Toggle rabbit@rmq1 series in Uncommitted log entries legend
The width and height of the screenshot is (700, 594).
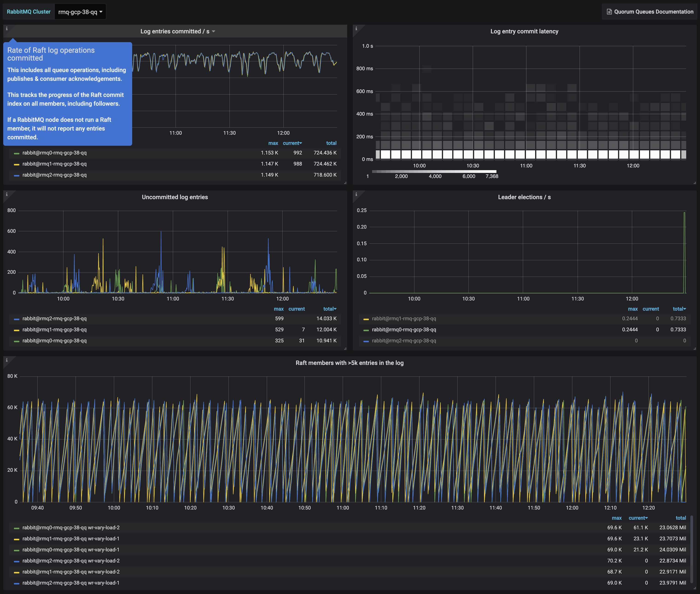54,330
